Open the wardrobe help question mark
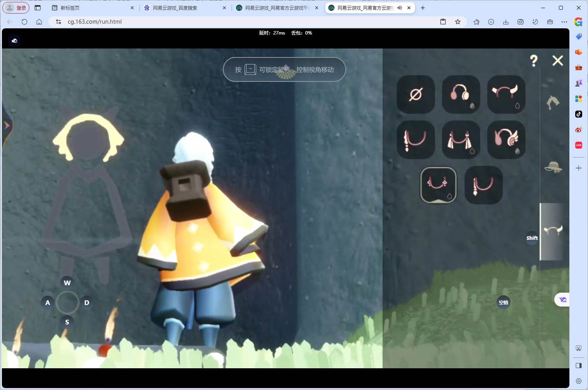Image resolution: width=588 pixels, height=390 pixels. point(534,61)
